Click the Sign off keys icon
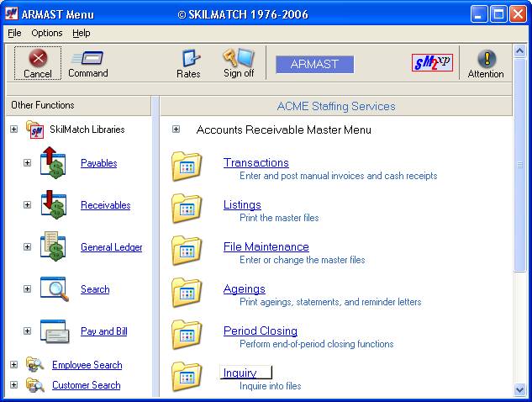The height and width of the screenshot is (402, 532). click(239, 57)
